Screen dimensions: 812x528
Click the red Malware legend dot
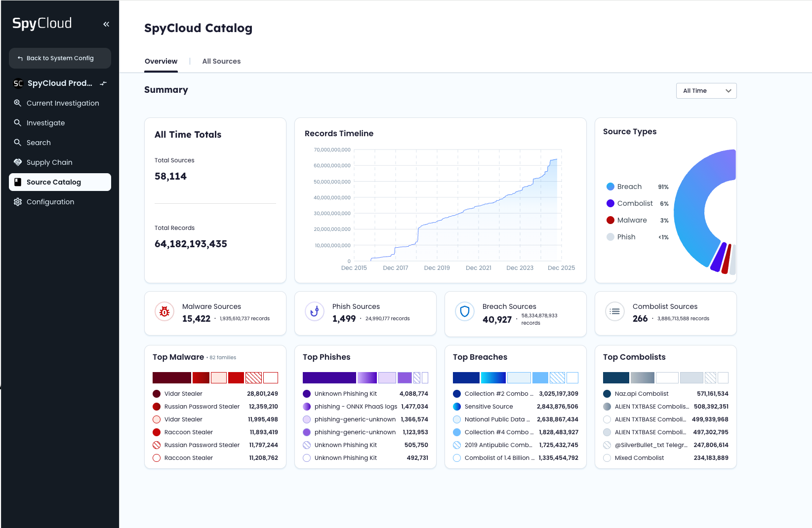click(610, 220)
